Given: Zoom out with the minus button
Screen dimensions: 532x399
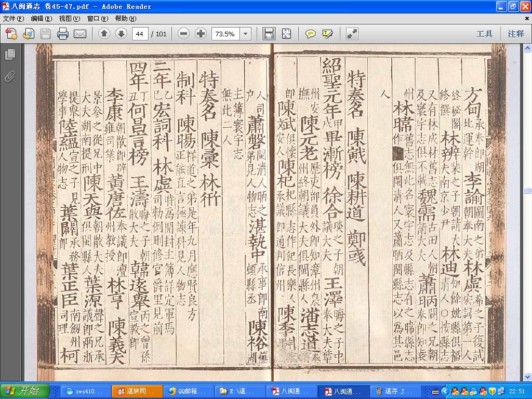Looking at the screenshot, I should pyautogui.click(x=183, y=34).
